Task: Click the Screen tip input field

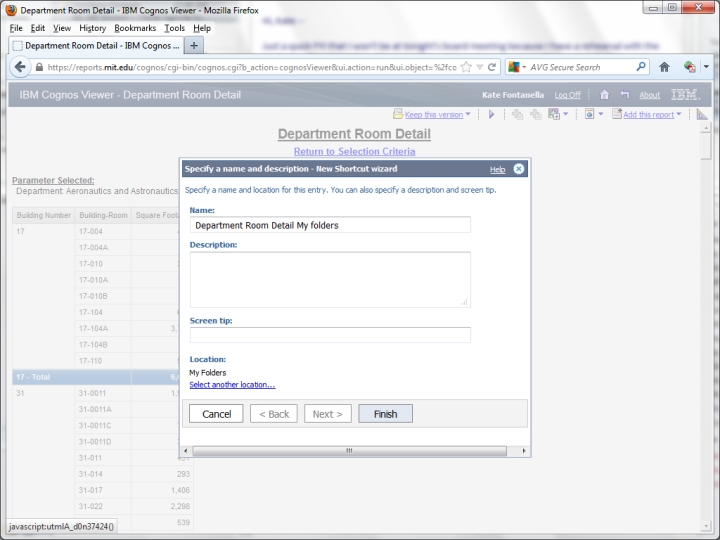Action: pos(329,335)
